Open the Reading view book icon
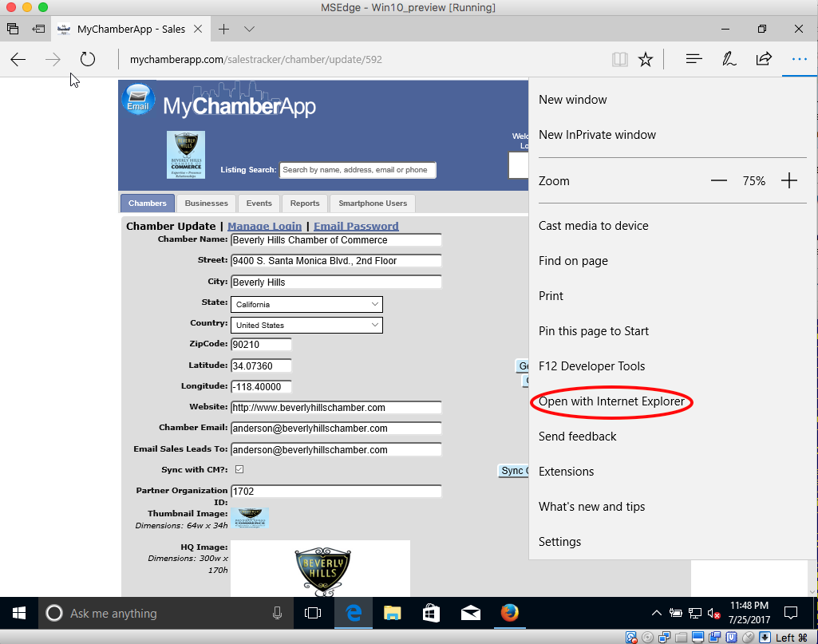 click(619, 59)
